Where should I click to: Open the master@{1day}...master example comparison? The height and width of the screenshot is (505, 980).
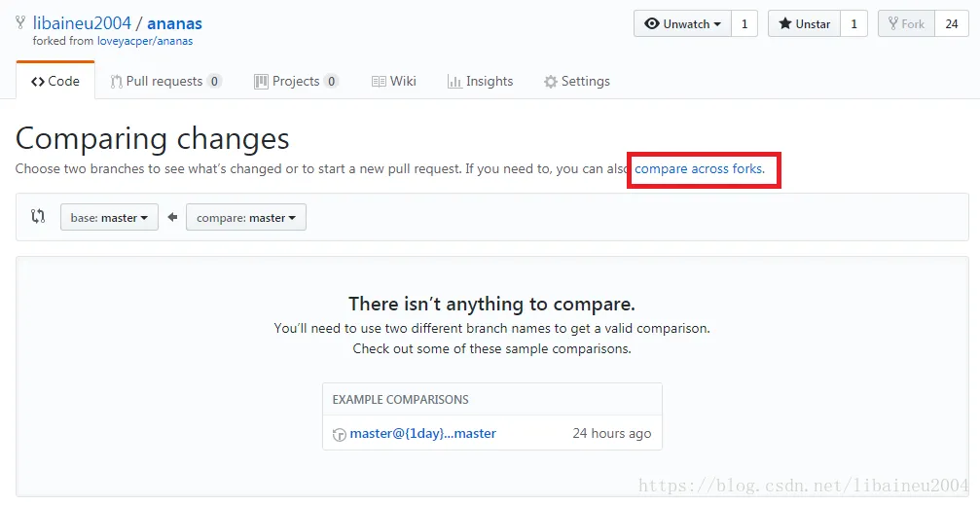pyautogui.click(x=423, y=433)
